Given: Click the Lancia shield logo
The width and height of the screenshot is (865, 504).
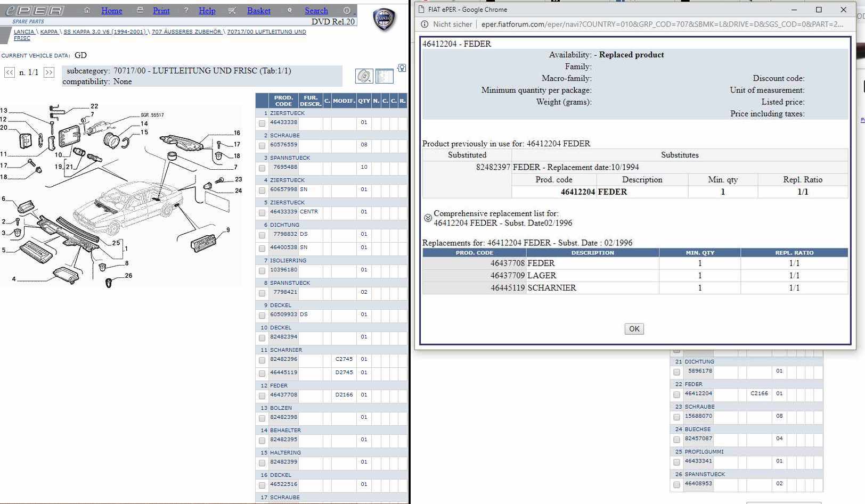Looking at the screenshot, I should [384, 19].
